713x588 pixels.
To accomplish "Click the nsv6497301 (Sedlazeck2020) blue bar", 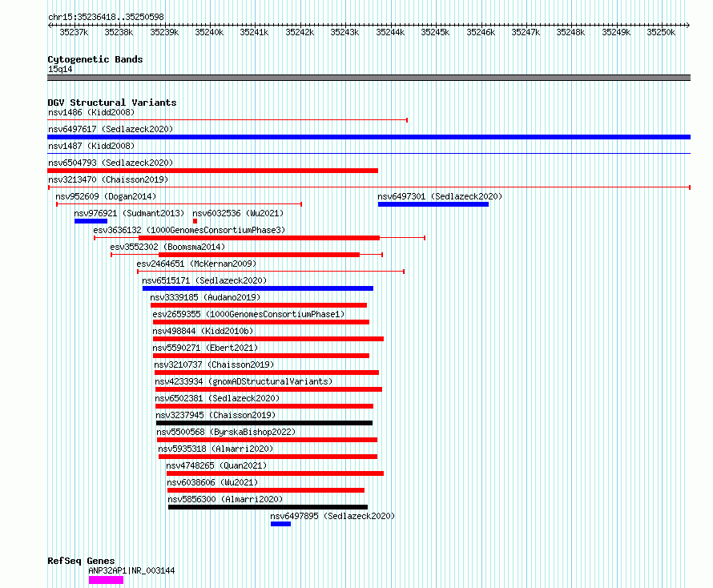I will pos(433,204).
